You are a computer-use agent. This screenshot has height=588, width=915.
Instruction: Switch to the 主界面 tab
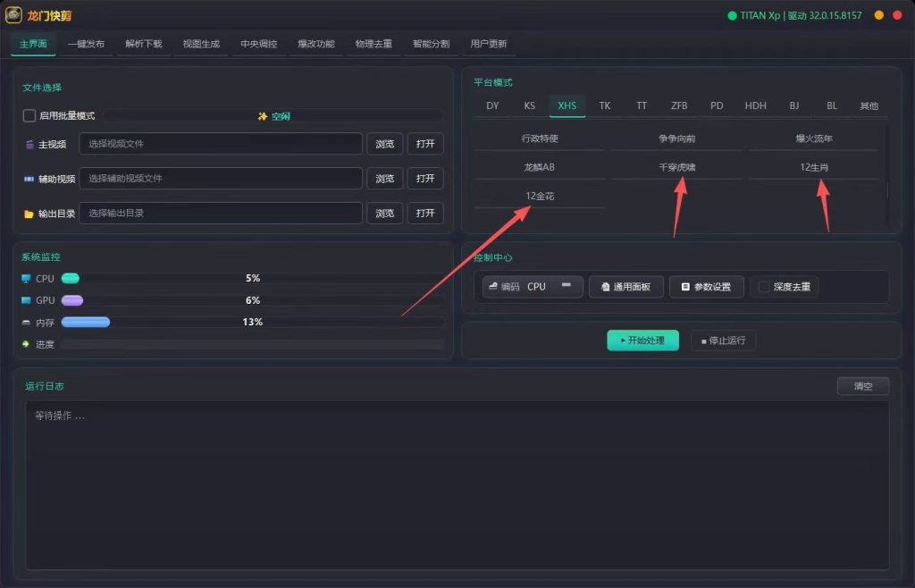tap(33, 44)
